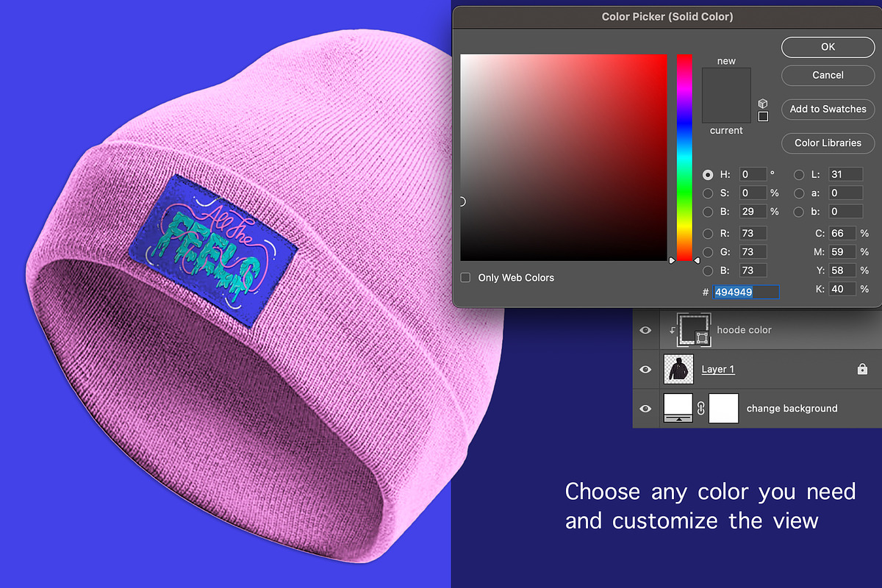Select the change background layer name

tap(792, 408)
